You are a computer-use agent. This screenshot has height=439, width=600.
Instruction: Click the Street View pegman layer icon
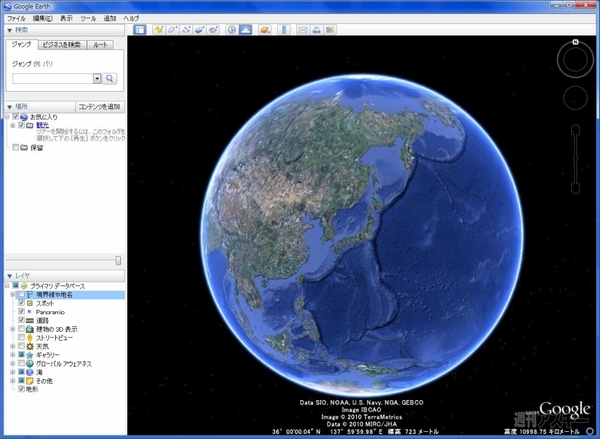pyautogui.click(x=30, y=338)
